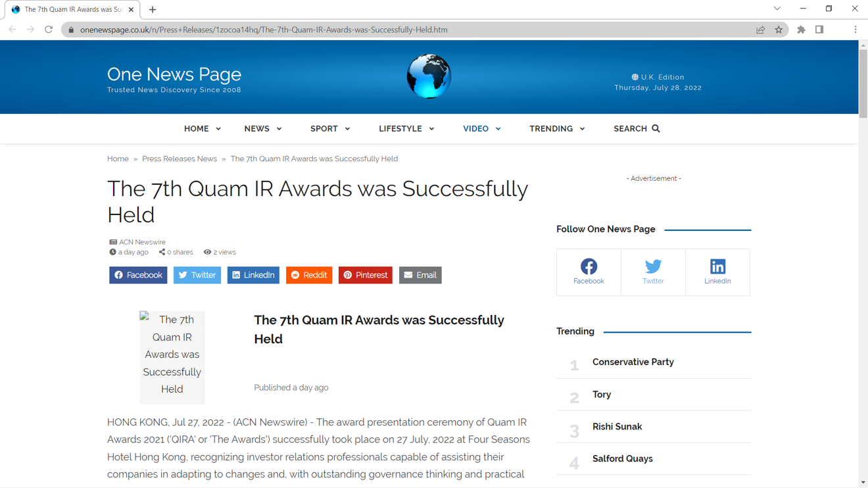The height and width of the screenshot is (488, 868).
Task: Click the '2 views' count text
Action: coord(224,252)
